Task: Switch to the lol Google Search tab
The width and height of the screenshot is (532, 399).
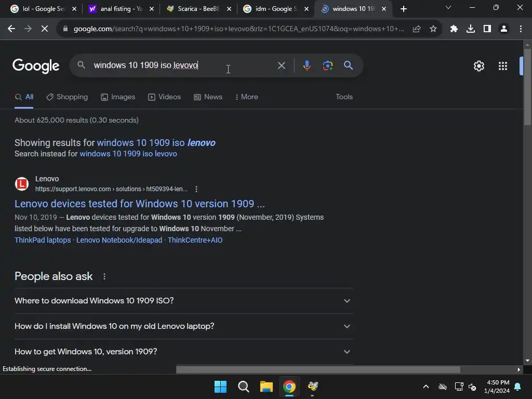Action: pos(43,9)
